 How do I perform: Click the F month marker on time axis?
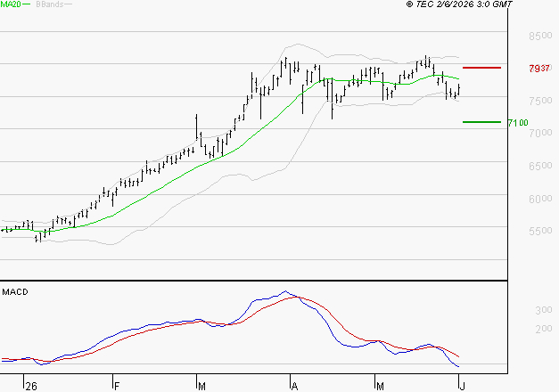116,387
